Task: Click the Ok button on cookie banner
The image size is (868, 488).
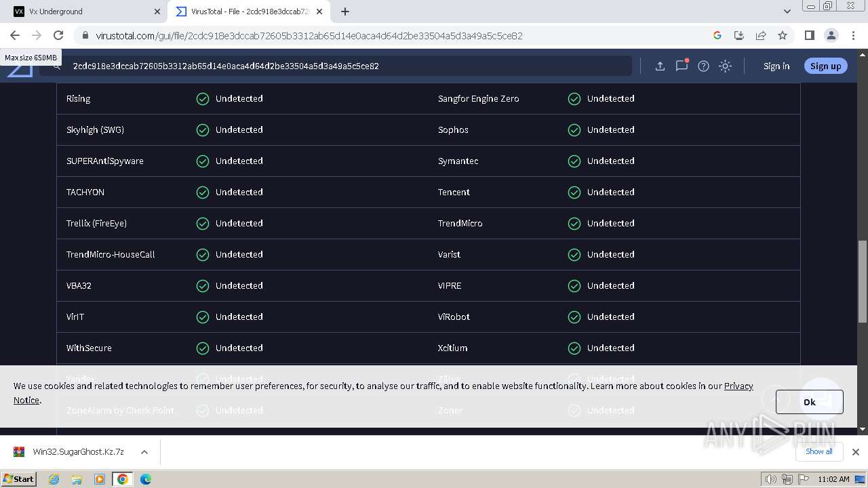Action: pyautogui.click(x=809, y=402)
